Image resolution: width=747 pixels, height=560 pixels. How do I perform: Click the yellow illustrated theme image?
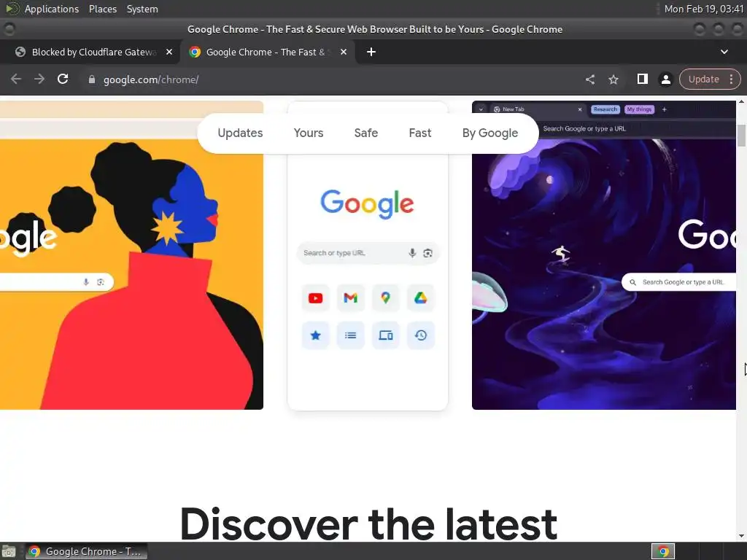pos(131,254)
